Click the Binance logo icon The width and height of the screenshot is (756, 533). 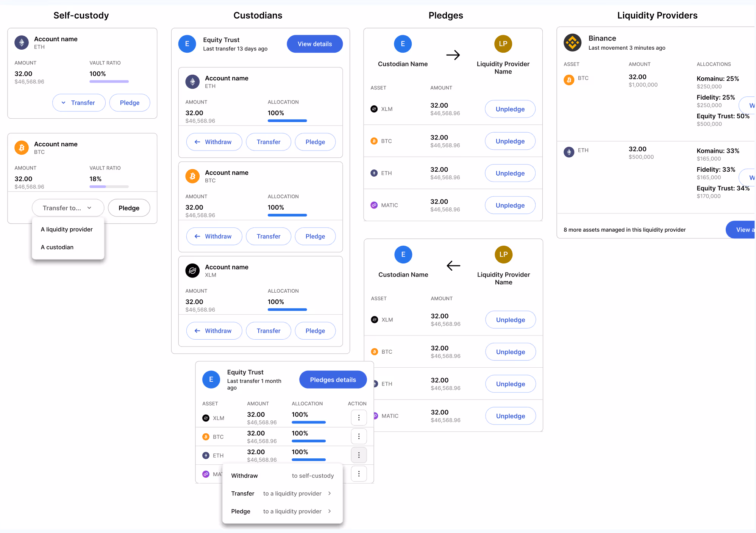[x=572, y=42]
